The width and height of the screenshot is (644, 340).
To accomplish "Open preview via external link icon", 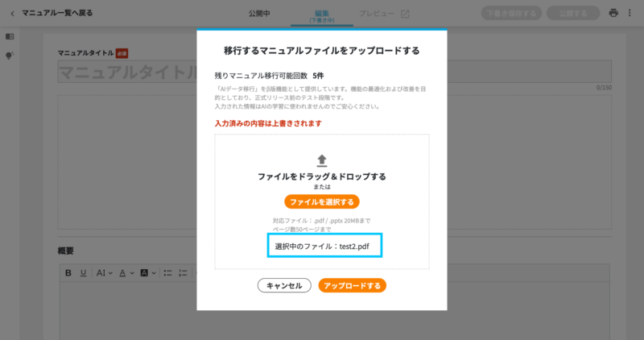I will [x=405, y=14].
